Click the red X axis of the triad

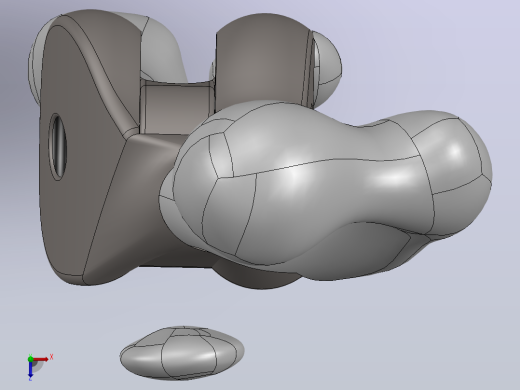pyautogui.click(x=41, y=359)
